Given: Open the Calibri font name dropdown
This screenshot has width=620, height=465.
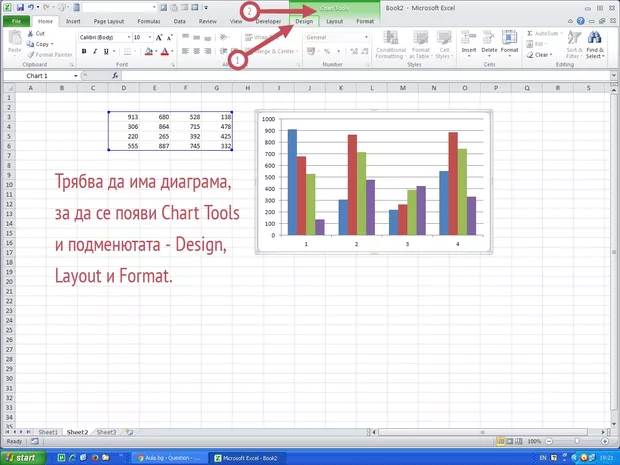Looking at the screenshot, I should [129, 37].
